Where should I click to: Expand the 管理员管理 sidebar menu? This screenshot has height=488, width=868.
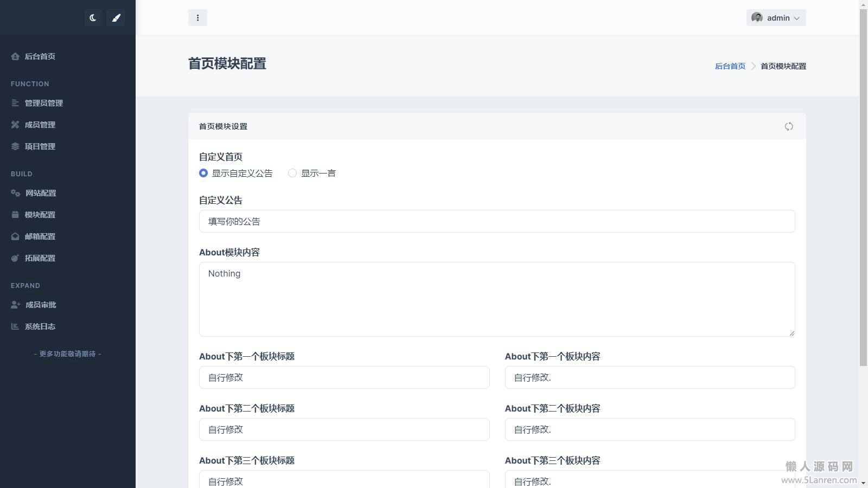coord(44,103)
